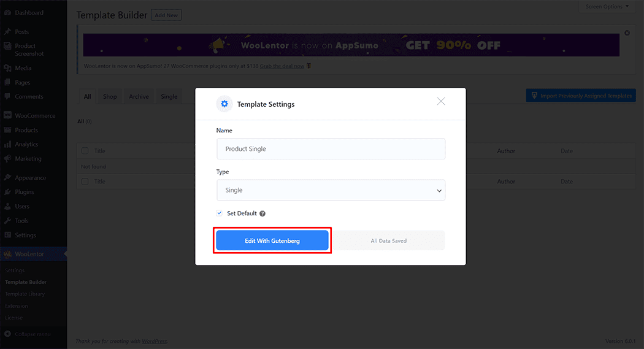
Task: Click the Marketing megaphone icon
Action: 7,159
